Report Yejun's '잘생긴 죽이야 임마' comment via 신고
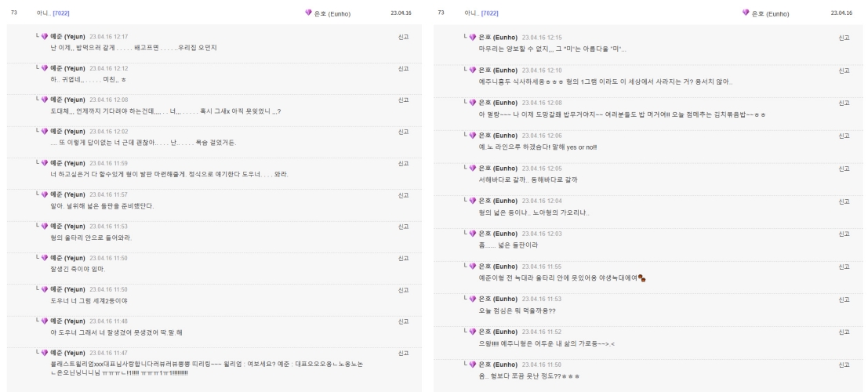Viewport: 868px width, 392px height. (403, 258)
